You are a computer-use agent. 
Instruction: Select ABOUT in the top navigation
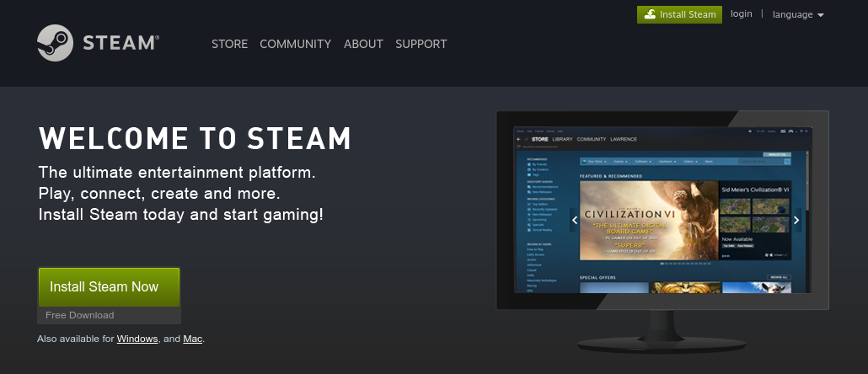click(363, 44)
